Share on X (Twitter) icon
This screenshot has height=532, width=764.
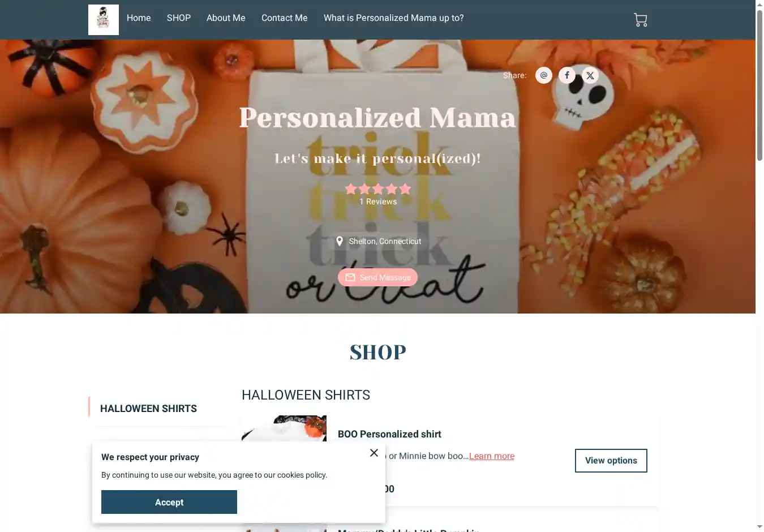[590, 75]
